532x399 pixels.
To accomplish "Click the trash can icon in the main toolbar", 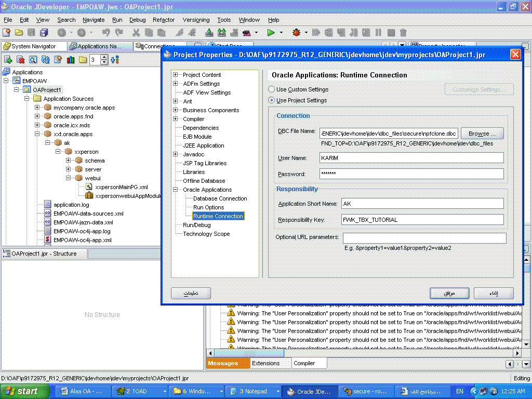I will pos(403,33).
